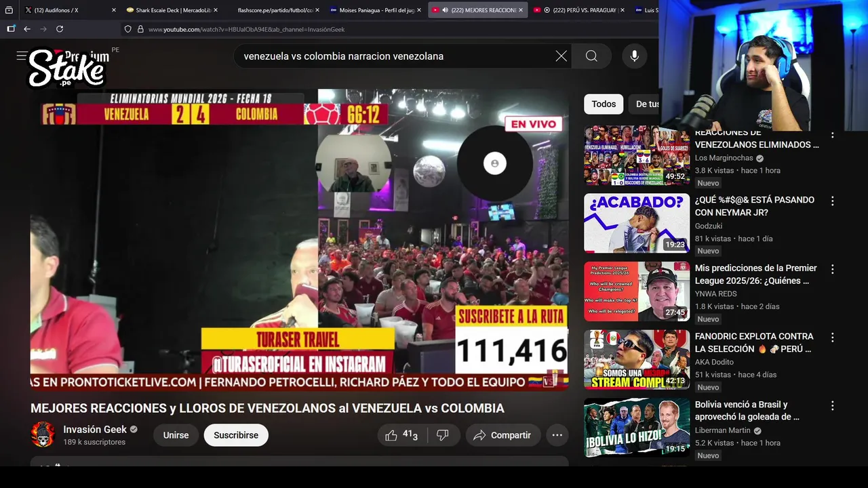This screenshot has height=488, width=868.
Task: Open options menu for Premier League predictions video
Action: click(x=832, y=269)
